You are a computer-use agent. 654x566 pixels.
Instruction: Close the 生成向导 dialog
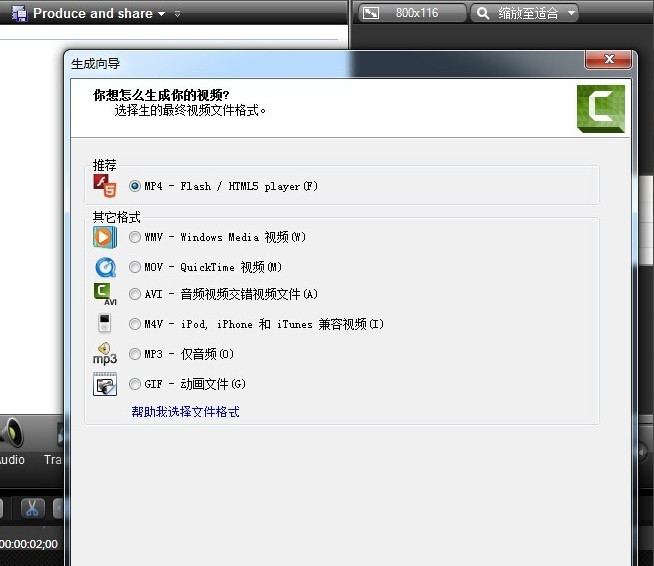(609, 59)
